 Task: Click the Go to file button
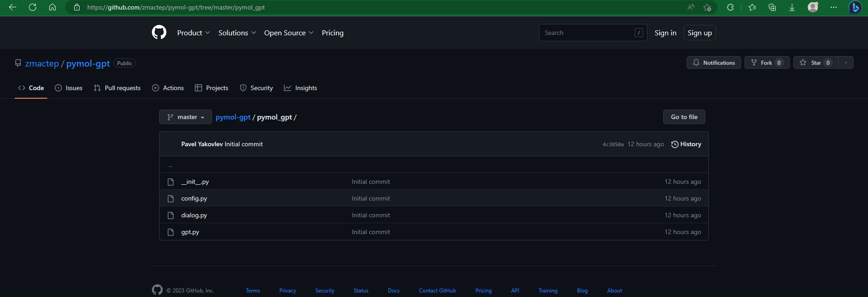click(x=684, y=117)
